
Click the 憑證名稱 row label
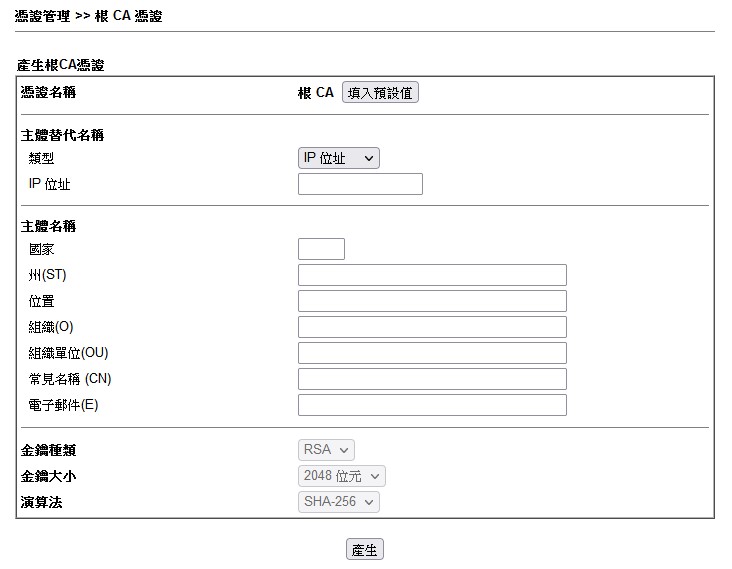(48, 93)
